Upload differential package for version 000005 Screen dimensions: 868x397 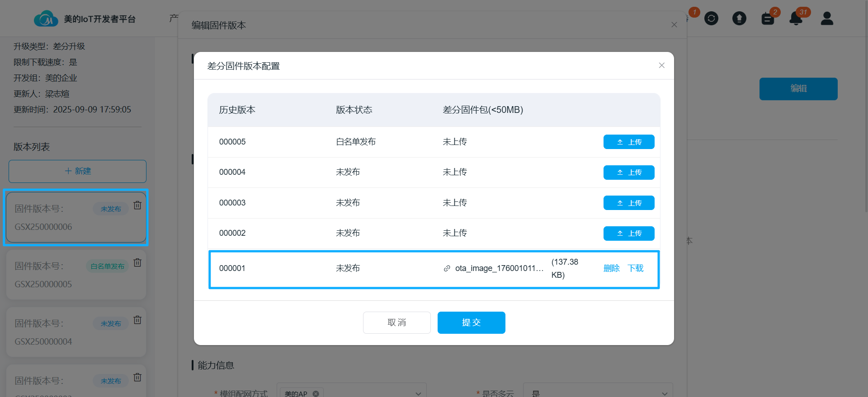click(628, 142)
